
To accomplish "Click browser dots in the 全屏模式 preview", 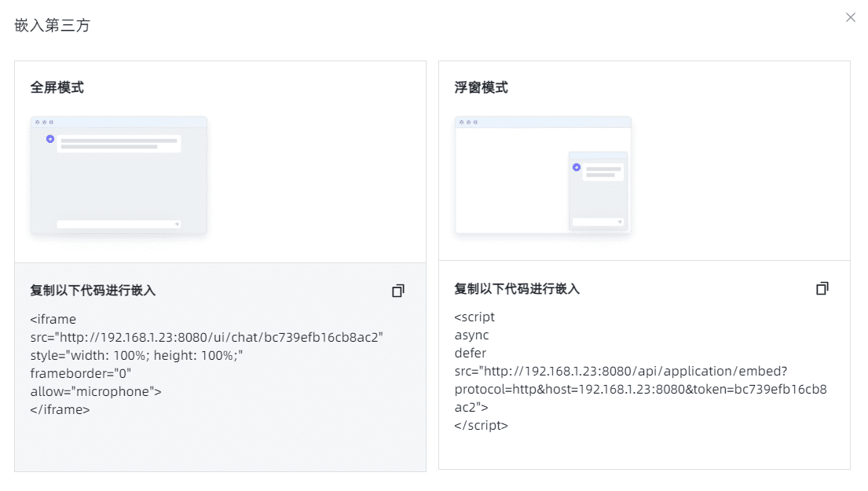I will (x=44, y=122).
